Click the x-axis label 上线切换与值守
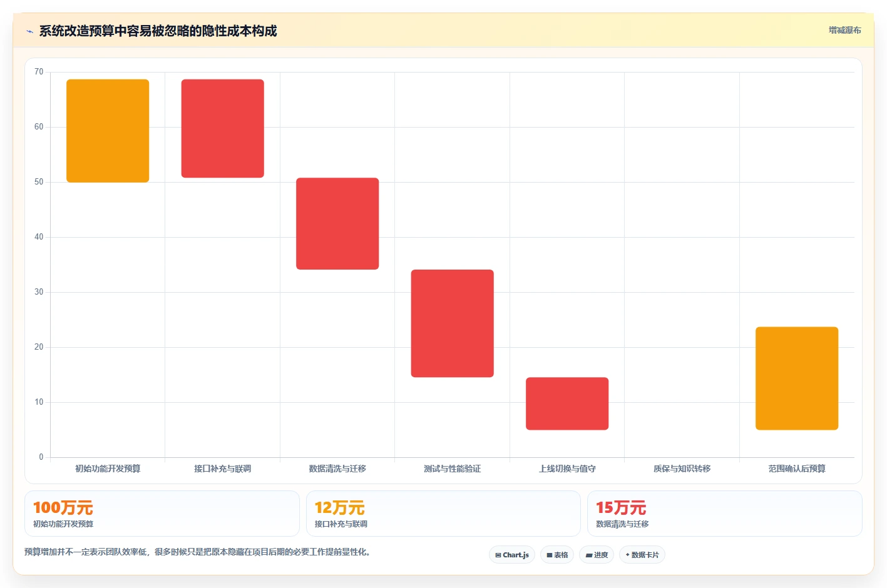Image resolution: width=887 pixels, height=588 pixels. (567, 469)
